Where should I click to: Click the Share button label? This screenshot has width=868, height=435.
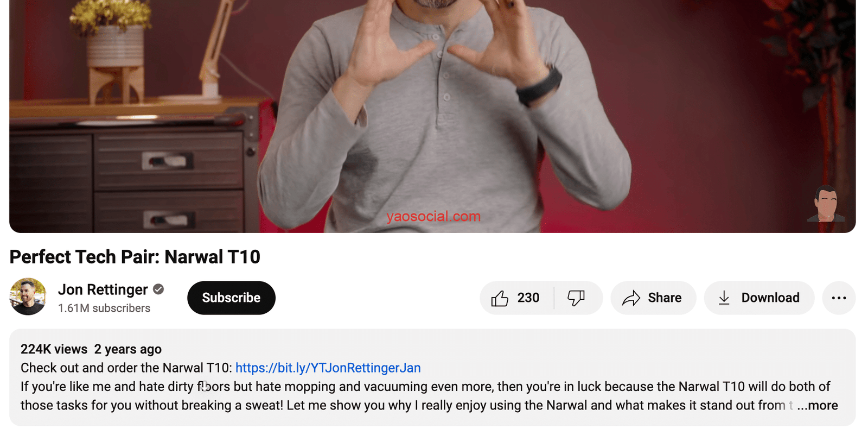tap(665, 298)
